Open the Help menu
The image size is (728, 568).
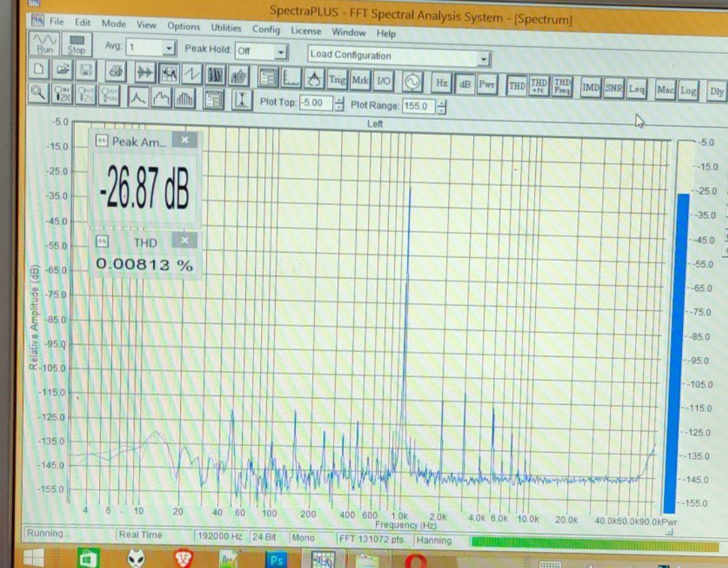point(386,34)
